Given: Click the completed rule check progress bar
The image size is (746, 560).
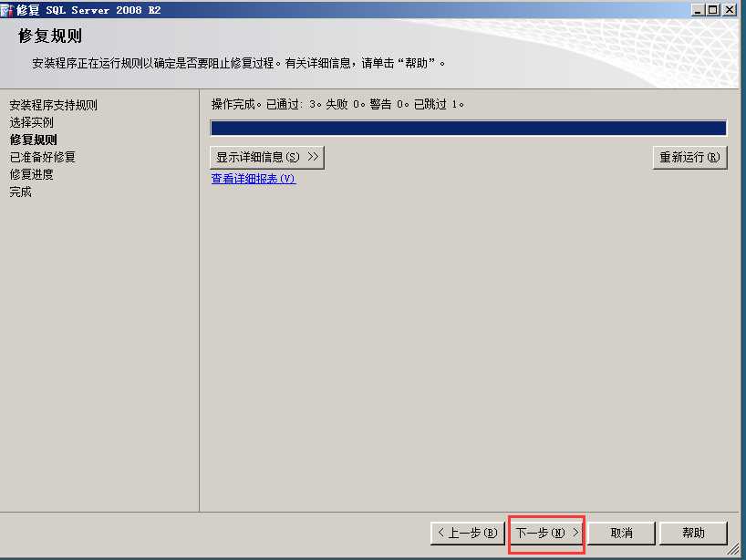Looking at the screenshot, I should (x=468, y=128).
